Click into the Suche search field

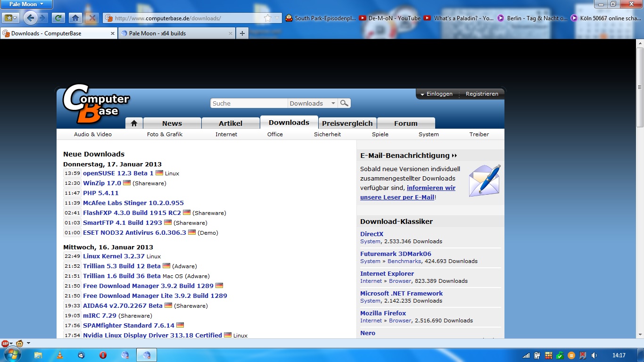(249, 103)
